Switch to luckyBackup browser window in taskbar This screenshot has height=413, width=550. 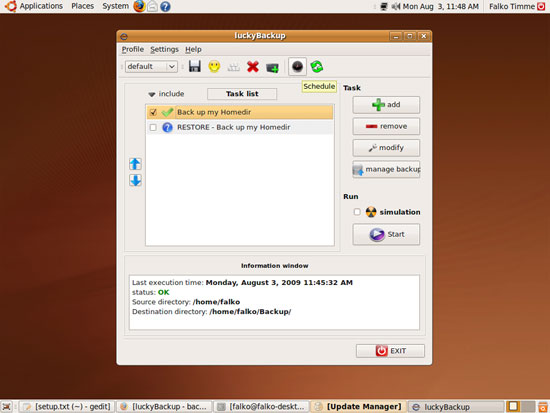pos(164,406)
